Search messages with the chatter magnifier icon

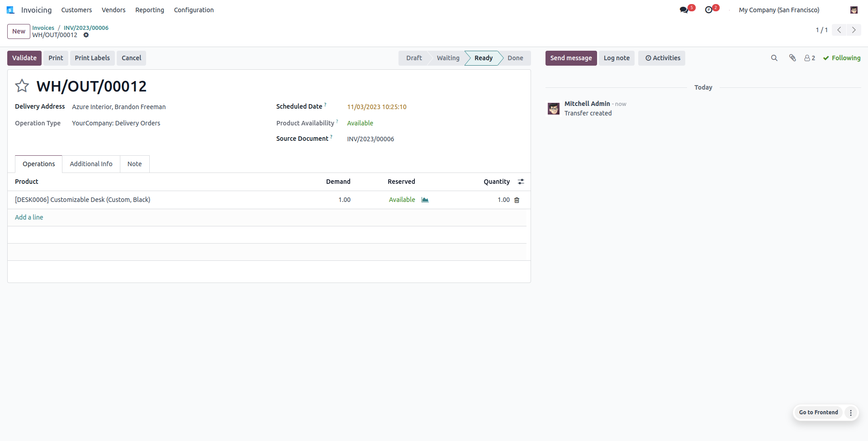[774, 58]
